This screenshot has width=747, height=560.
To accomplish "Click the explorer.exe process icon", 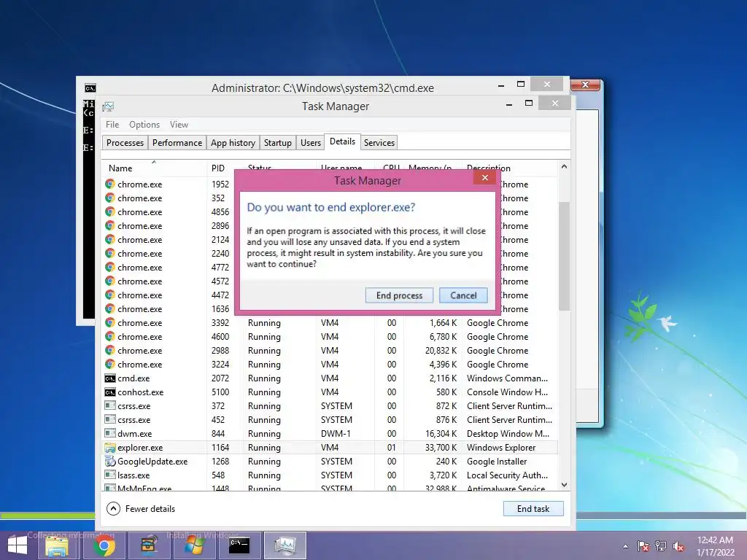I will tap(110, 448).
